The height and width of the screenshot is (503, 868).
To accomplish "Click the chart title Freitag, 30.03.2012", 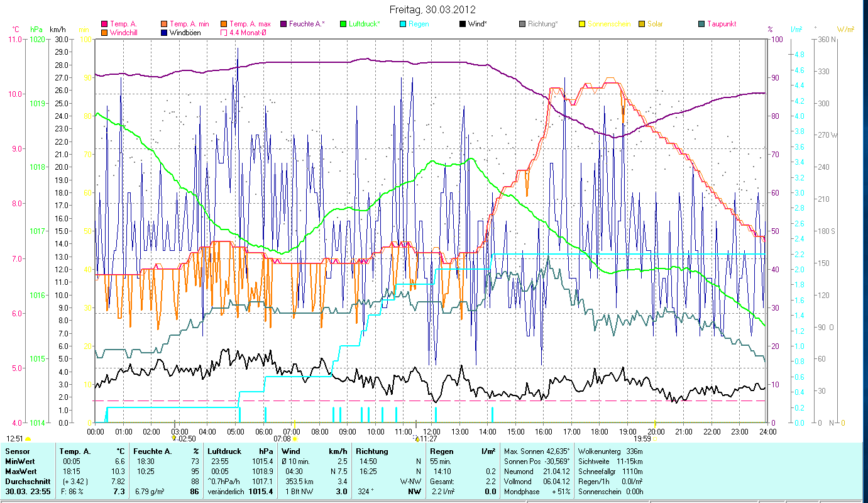I will (x=433, y=10).
